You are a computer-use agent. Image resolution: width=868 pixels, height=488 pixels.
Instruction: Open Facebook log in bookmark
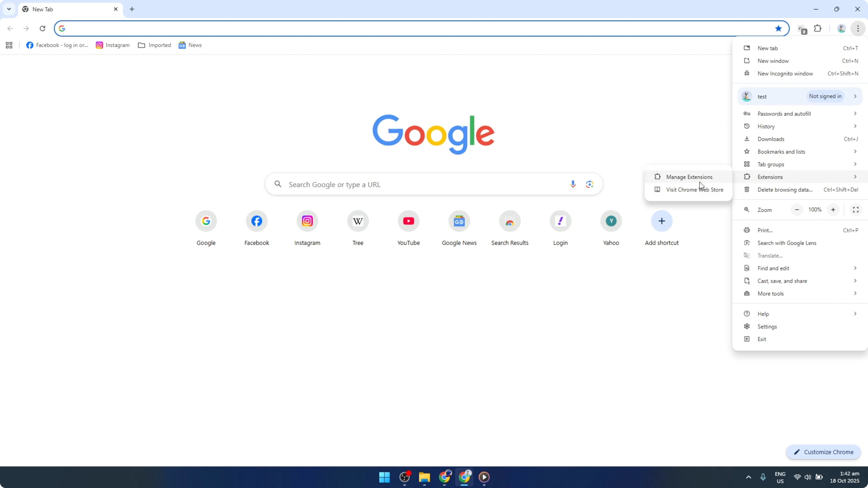[x=57, y=45]
